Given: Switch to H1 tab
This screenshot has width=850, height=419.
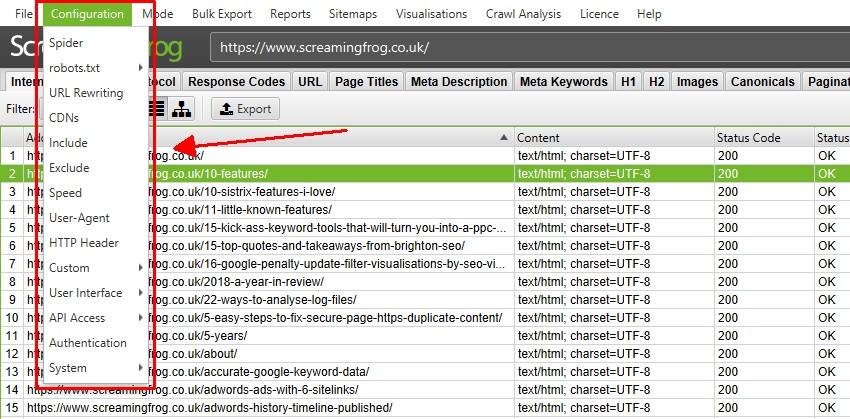Looking at the screenshot, I should click(x=628, y=82).
